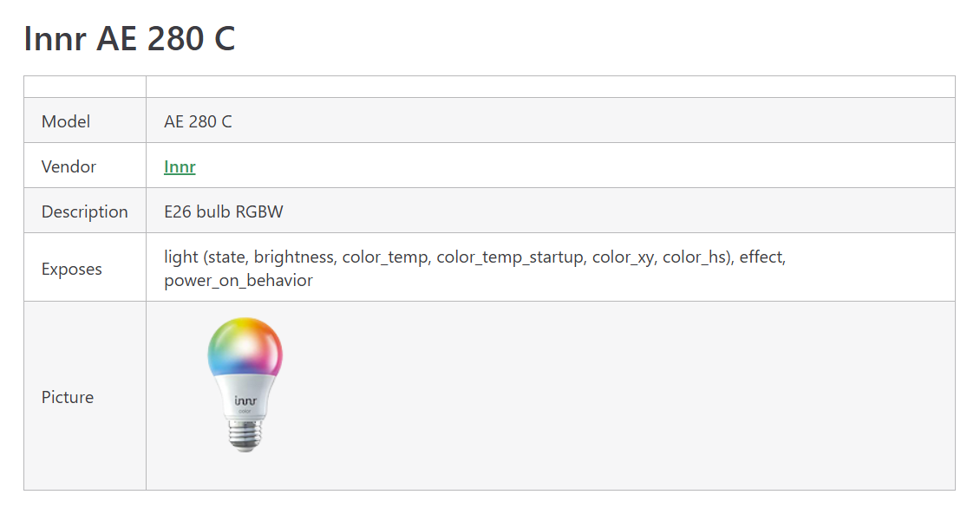This screenshot has height=514, width=980.
Task: Click the metal screw base of the bulb
Action: point(245,436)
